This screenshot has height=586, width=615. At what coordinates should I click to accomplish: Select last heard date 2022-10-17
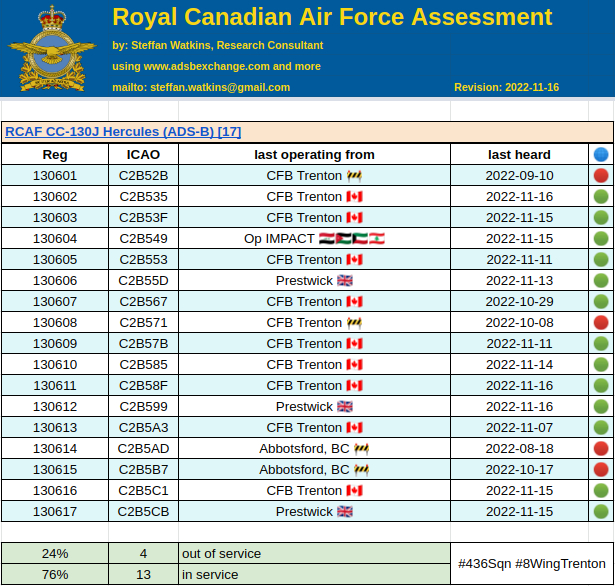coord(519,470)
